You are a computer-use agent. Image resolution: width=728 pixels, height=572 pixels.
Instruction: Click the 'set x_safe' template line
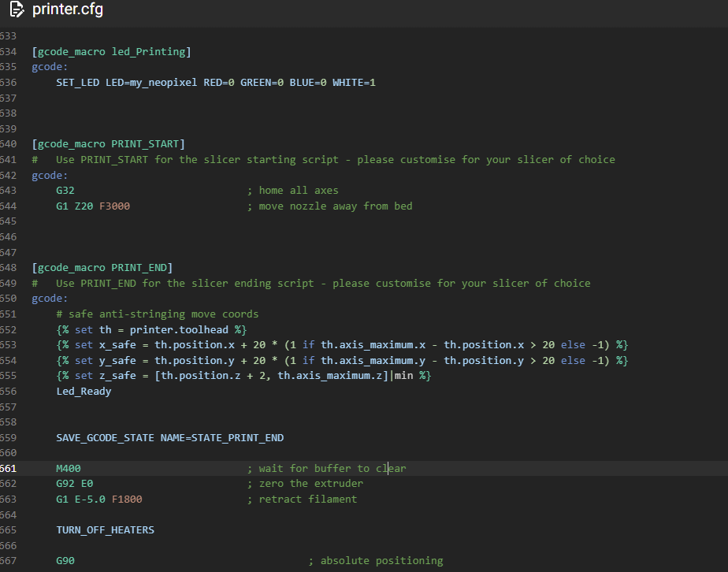(342, 345)
